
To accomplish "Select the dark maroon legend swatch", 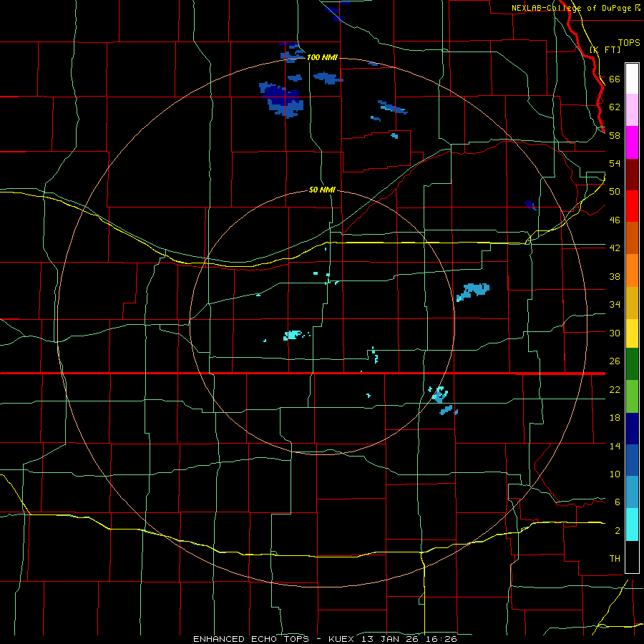I will (x=632, y=174).
